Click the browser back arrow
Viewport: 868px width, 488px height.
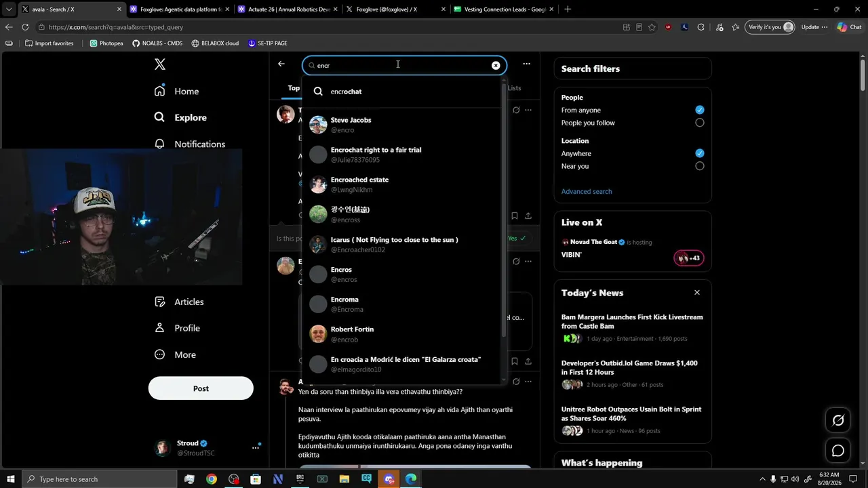(x=9, y=27)
